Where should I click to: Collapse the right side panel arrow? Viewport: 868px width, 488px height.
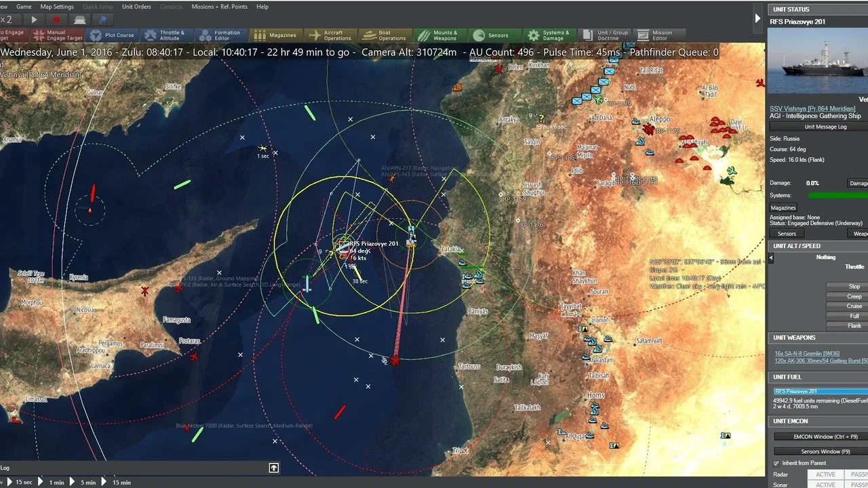click(757, 18)
